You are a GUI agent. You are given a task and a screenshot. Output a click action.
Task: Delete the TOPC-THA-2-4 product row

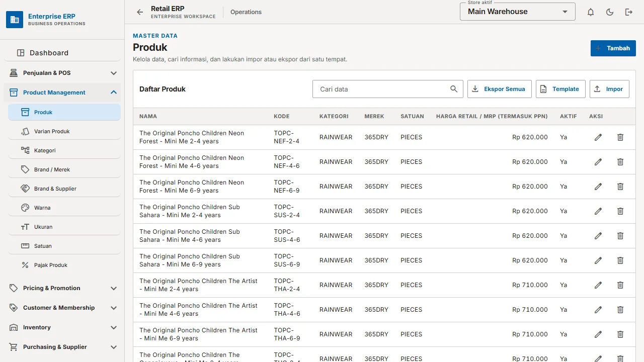tap(620, 285)
